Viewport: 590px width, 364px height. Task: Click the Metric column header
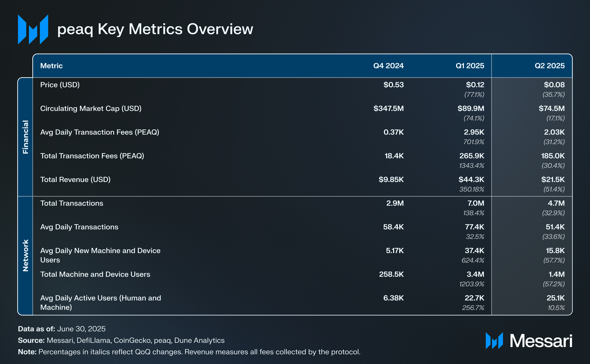(x=52, y=66)
